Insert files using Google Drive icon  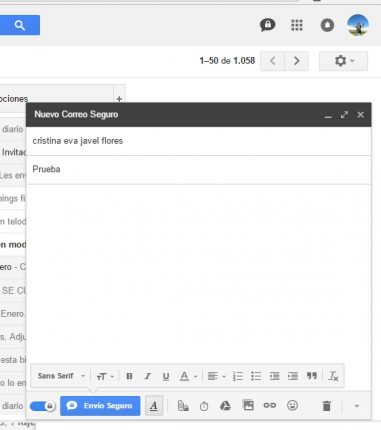pyautogui.click(x=225, y=406)
